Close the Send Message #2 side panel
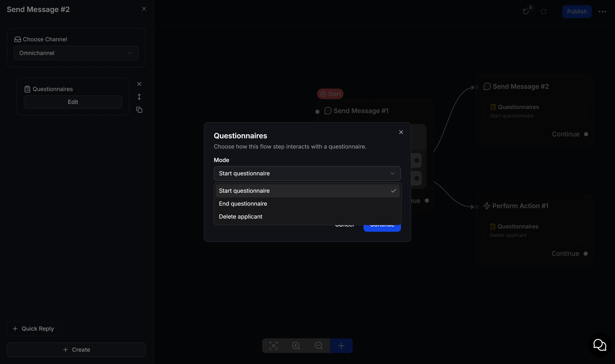 144,9
